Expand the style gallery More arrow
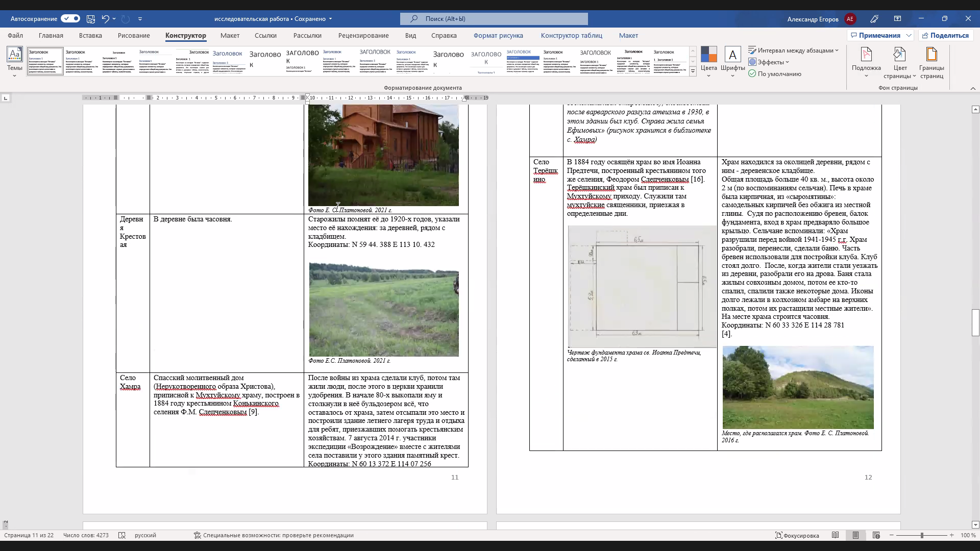 (x=693, y=71)
